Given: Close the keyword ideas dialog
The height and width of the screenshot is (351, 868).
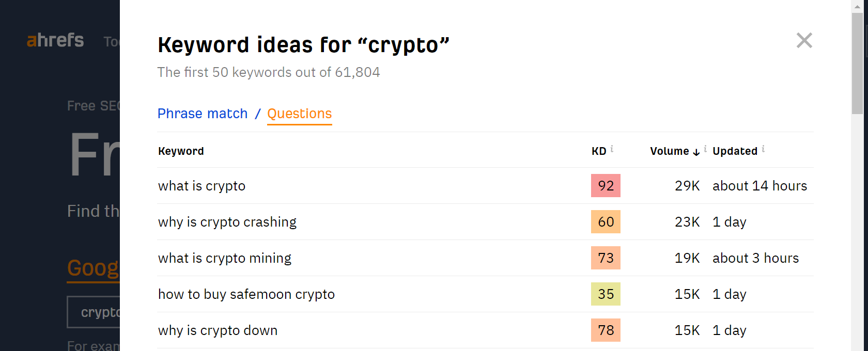Looking at the screenshot, I should coord(804,40).
